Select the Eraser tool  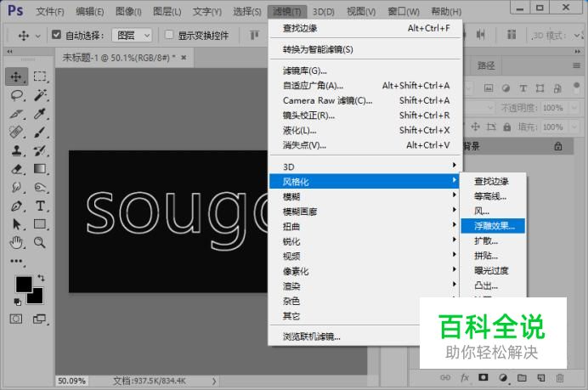pos(16,169)
